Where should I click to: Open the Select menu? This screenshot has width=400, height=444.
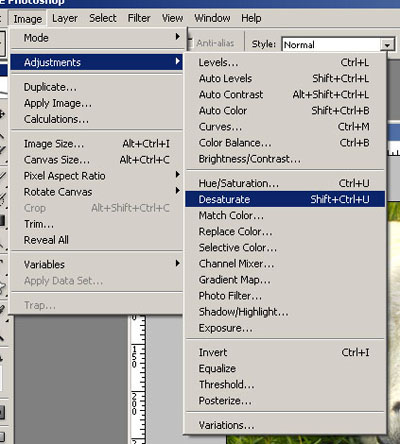pyautogui.click(x=103, y=18)
